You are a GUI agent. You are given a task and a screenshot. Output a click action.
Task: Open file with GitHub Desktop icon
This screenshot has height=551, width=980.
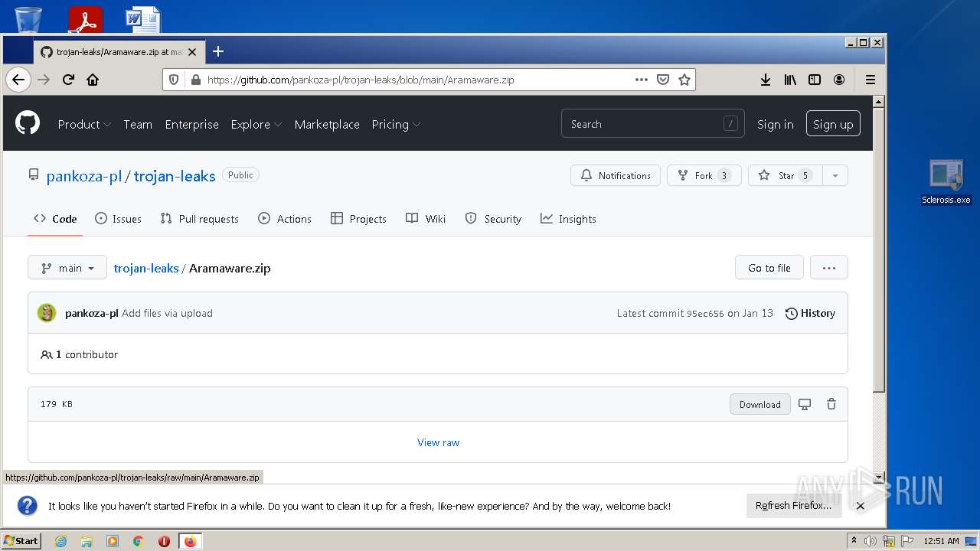805,404
